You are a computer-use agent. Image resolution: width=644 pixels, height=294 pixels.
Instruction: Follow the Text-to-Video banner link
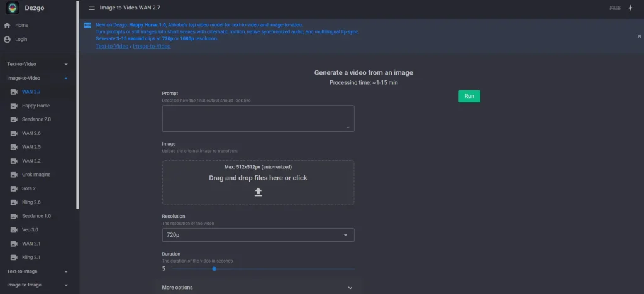pyautogui.click(x=112, y=46)
